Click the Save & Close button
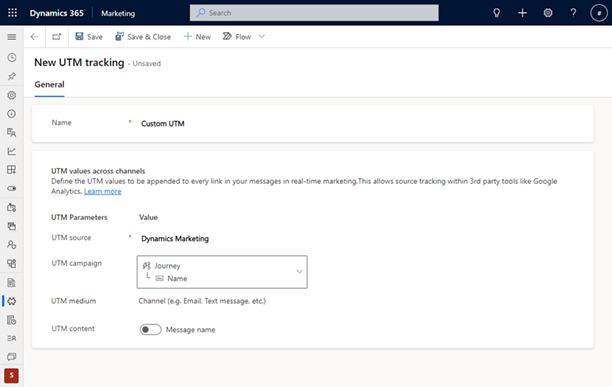Image resolution: width=612 pixels, height=387 pixels. (x=143, y=37)
